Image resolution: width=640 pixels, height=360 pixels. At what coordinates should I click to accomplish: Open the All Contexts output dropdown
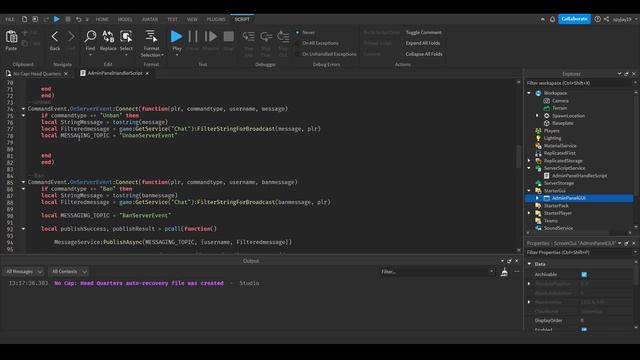pyautogui.click(x=68, y=271)
